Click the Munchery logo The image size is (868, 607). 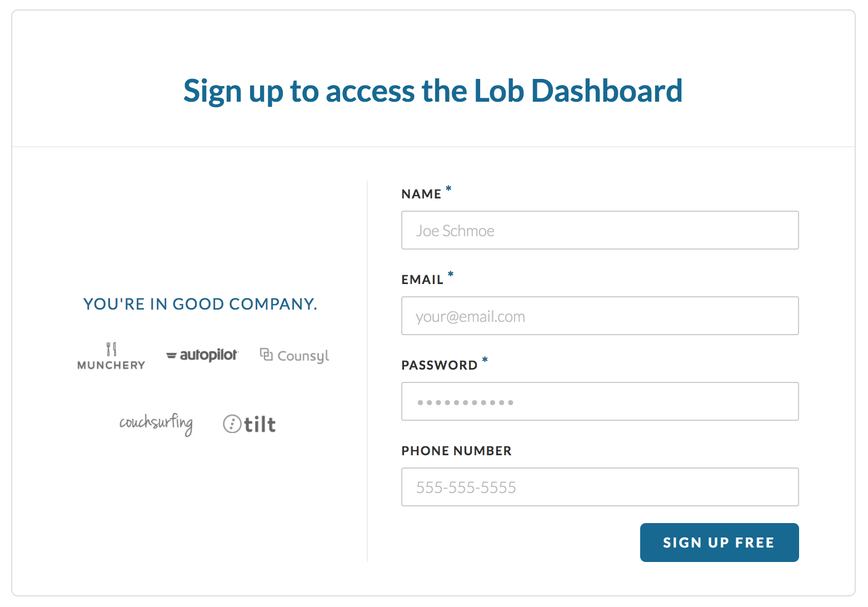pyautogui.click(x=111, y=356)
